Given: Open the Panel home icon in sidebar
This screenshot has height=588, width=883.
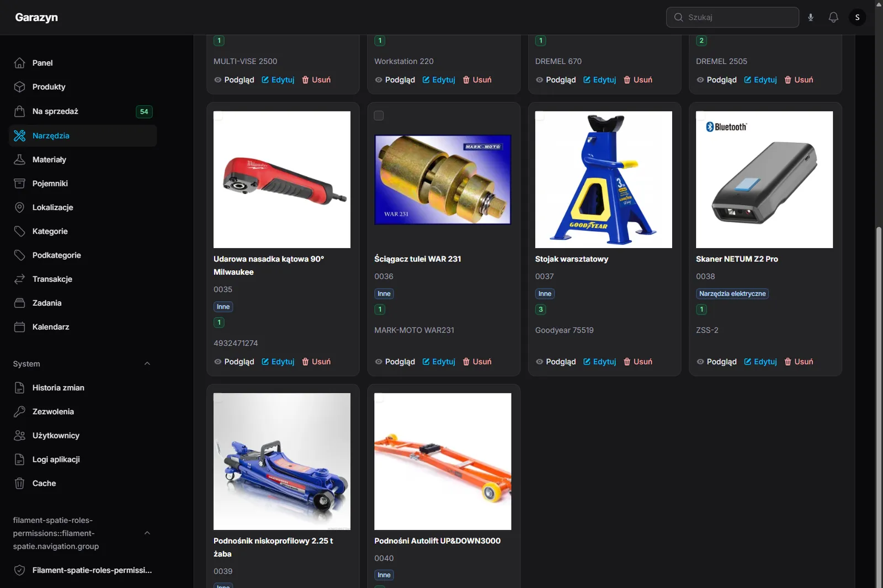Looking at the screenshot, I should 19,63.
